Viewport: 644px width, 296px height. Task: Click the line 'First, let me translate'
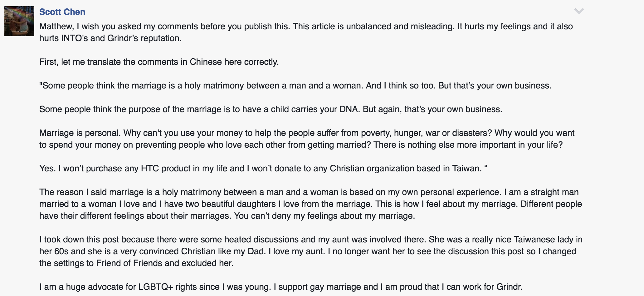159,62
